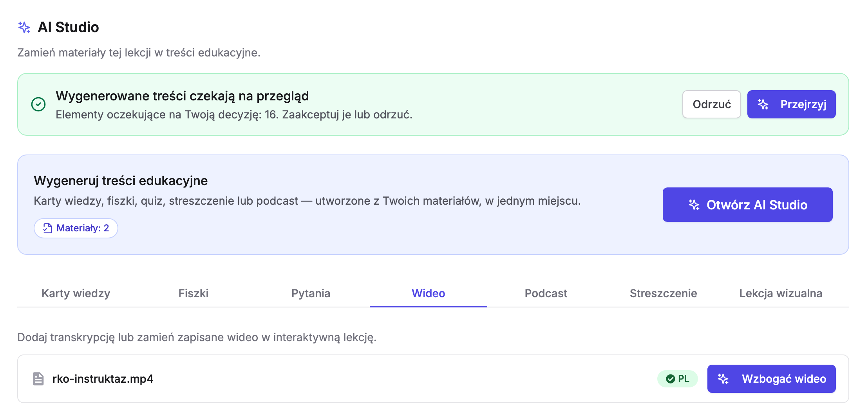Viewport: 868px width, 418px height.
Task: Open the review with the Przejrzyj button
Action: pyautogui.click(x=792, y=104)
